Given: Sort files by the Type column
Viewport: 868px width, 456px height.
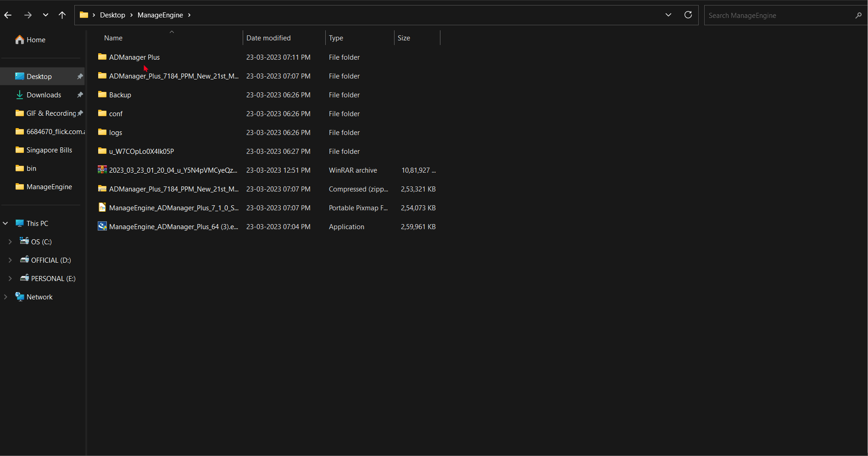Looking at the screenshot, I should (336, 38).
